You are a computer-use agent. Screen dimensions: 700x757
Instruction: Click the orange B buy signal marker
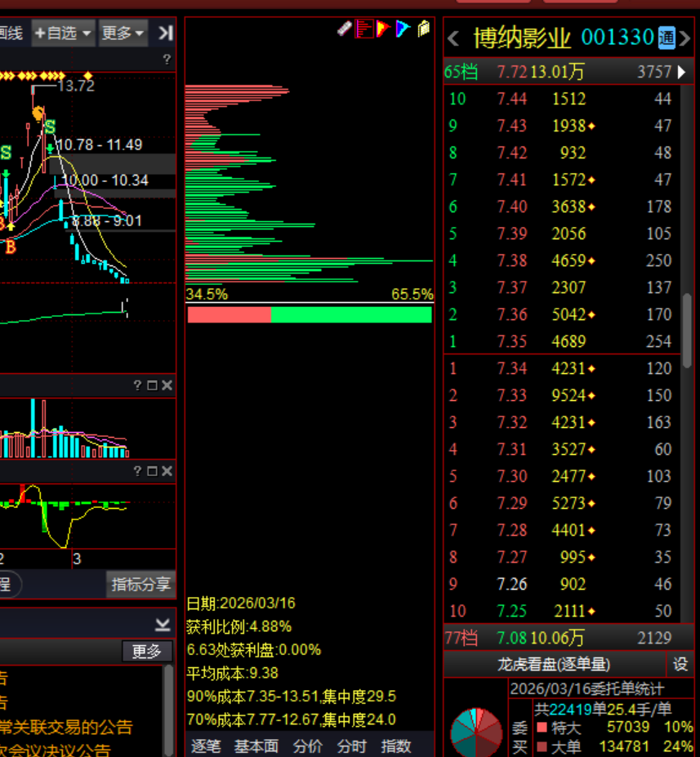pyautogui.click(x=11, y=247)
